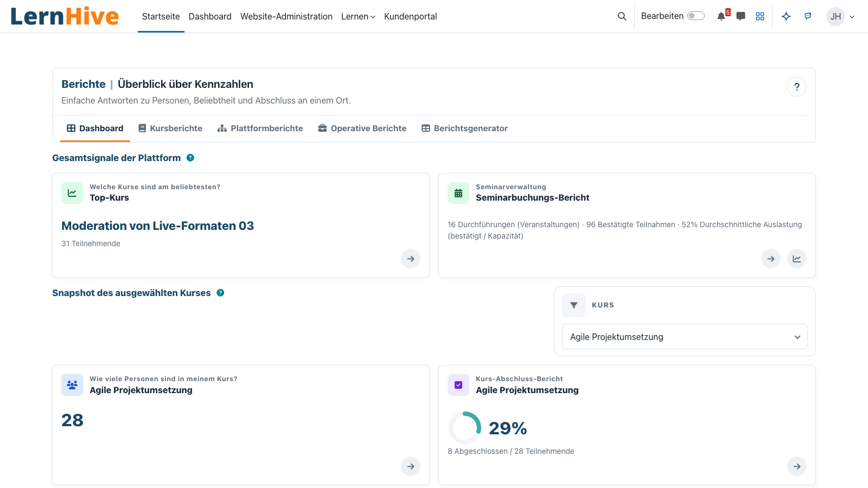
Task: Switch to Kursberichte tab
Action: point(170,129)
